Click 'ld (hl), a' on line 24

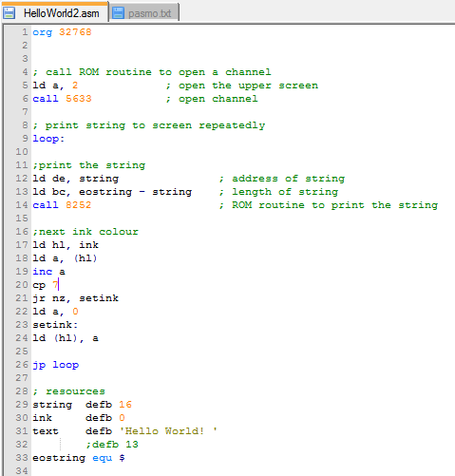tap(66, 338)
